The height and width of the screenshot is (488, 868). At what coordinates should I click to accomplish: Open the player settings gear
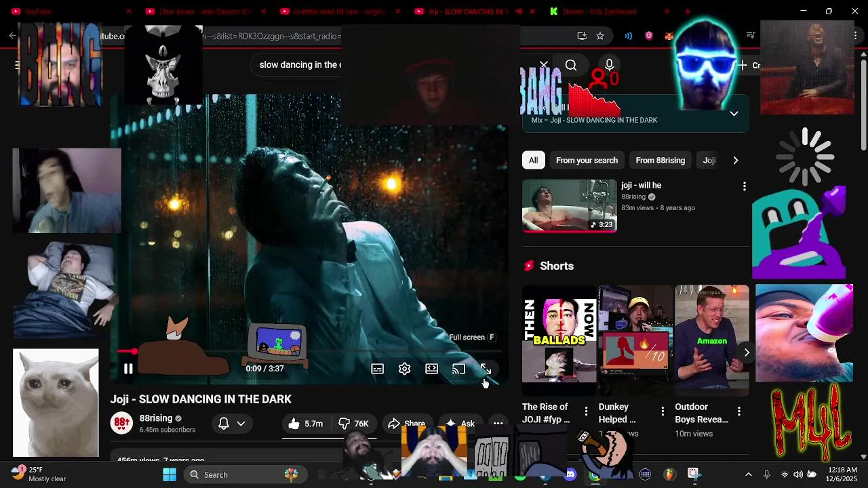(405, 369)
